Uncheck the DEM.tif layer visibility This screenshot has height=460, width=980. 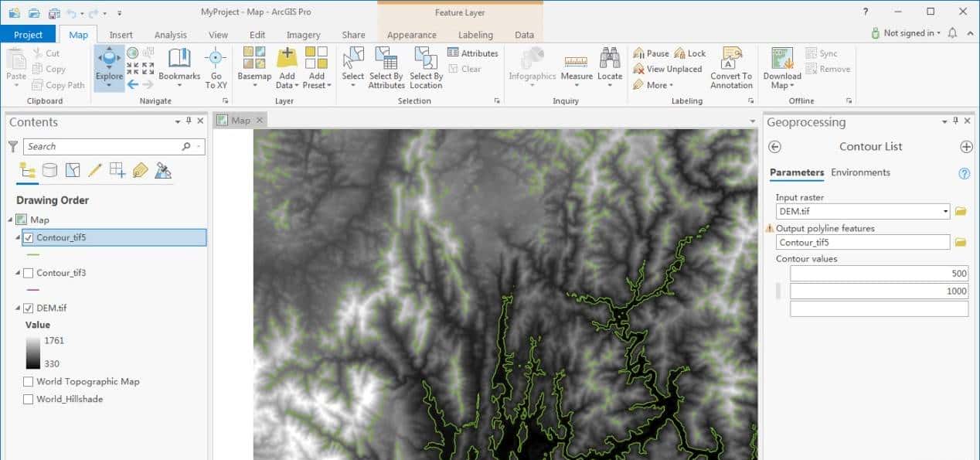[29, 308]
